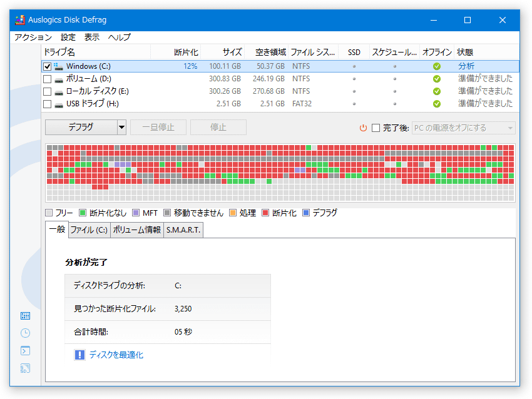Click the 断片化 red legend swatch
This screenshot has width=532, height=399.
(x=265, y=213)
